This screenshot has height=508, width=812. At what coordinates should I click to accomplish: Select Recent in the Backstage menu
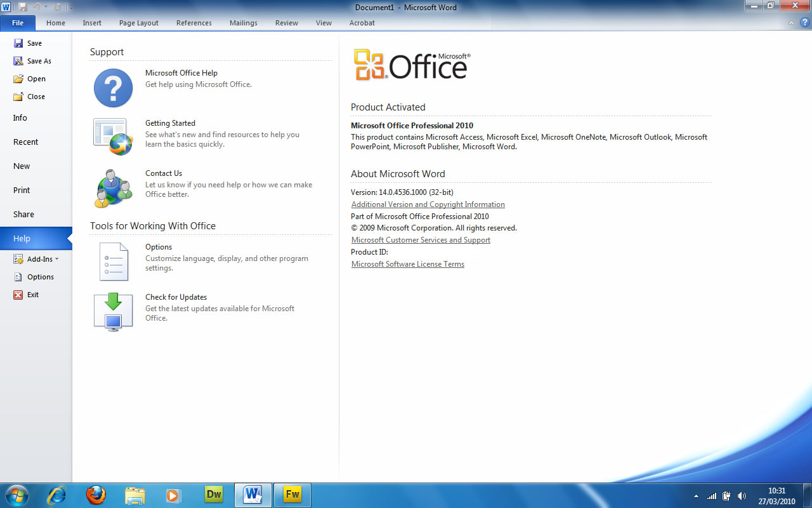26,142
